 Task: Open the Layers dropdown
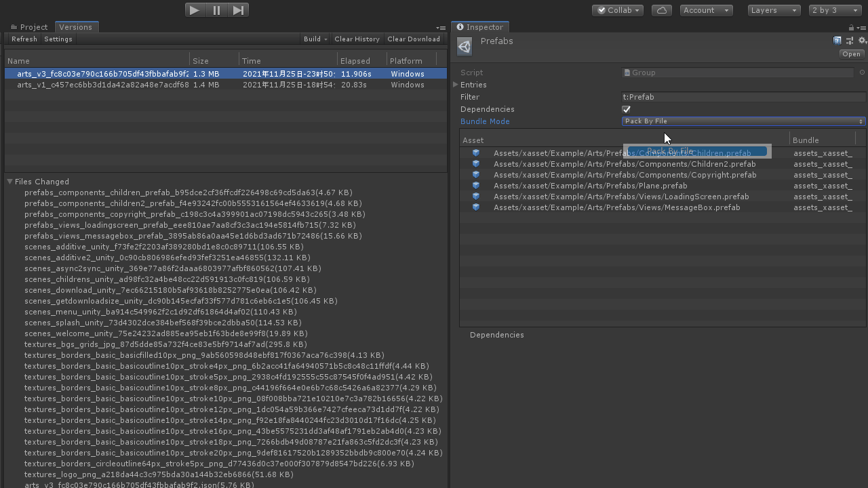774,10
